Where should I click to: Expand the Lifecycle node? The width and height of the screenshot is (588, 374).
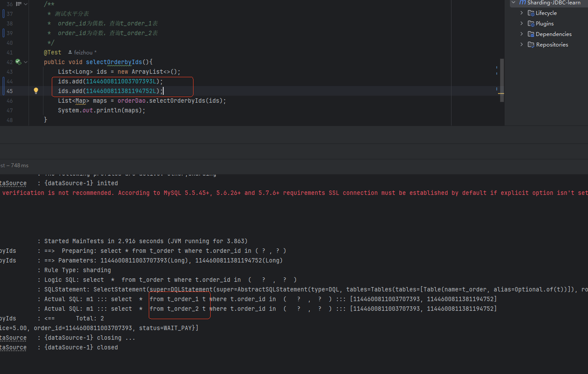click(x=522, y=13)
